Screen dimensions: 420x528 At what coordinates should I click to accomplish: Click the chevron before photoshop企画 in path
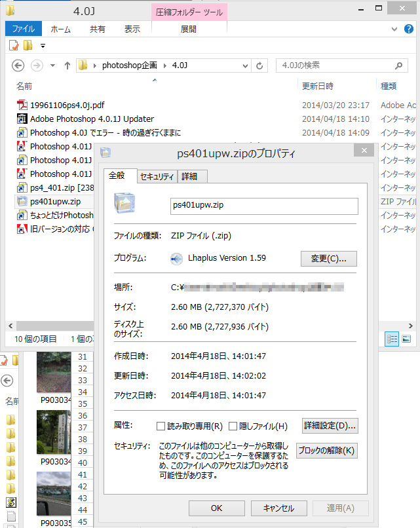pos(95,66)
